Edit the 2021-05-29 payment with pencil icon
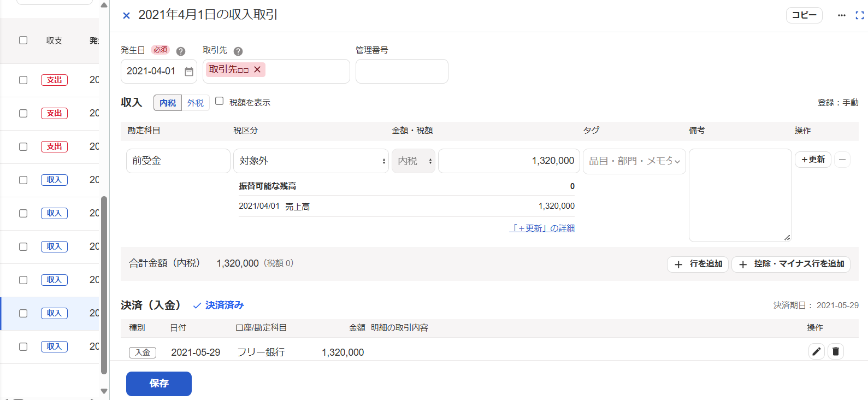This screenshot has height=400, width=868. click(x=816, y=351)
